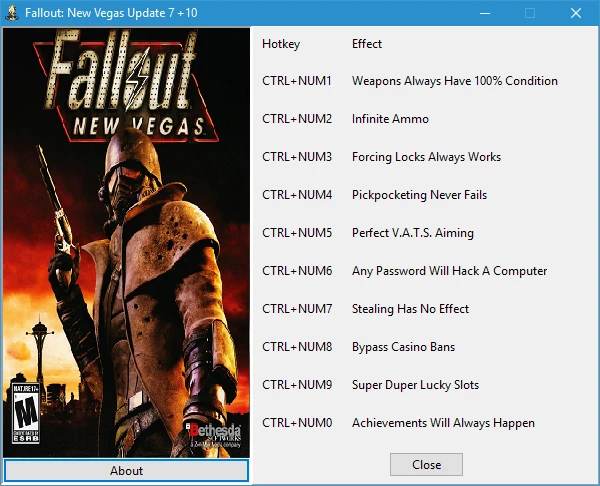The height and width of the screenshot is (486, 600).
Task: Click 'Stealing Has No Effect' text
Action: pos(410,309)
